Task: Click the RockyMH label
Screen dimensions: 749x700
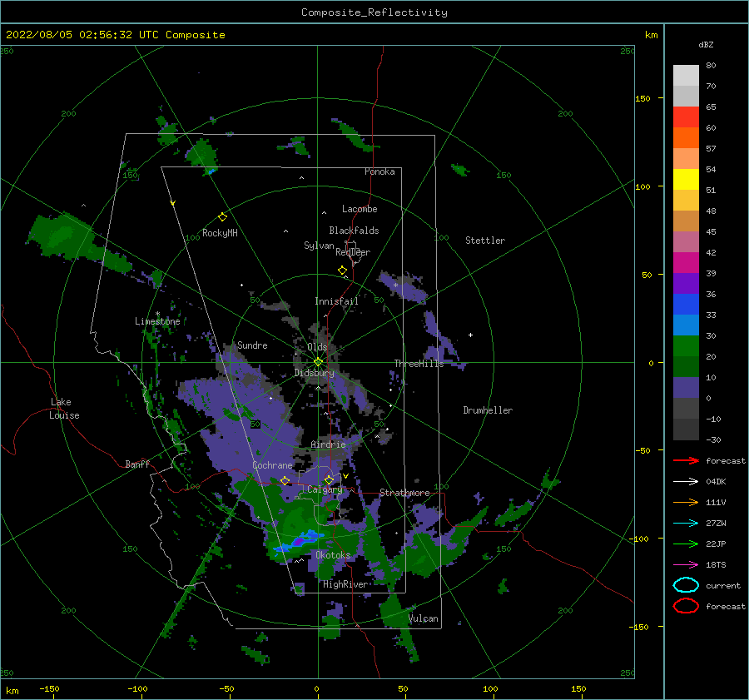Action: click(x=220, y=233)
